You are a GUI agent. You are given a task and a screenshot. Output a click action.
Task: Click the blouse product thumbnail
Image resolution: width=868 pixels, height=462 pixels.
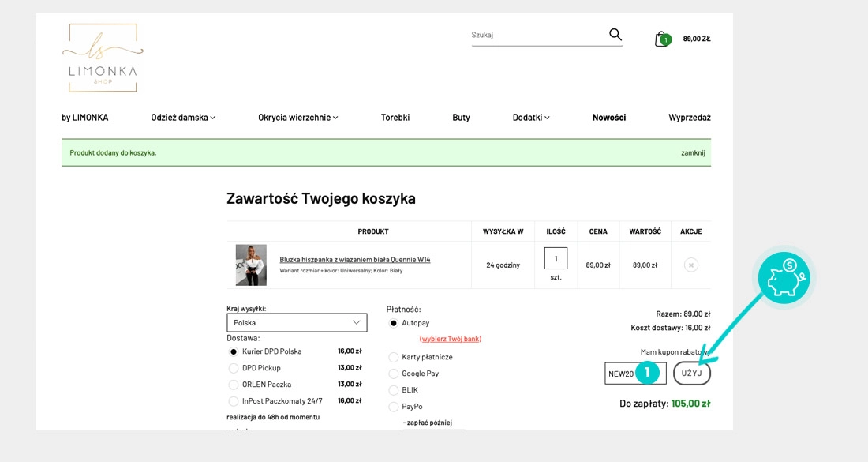tap(251, 265)
